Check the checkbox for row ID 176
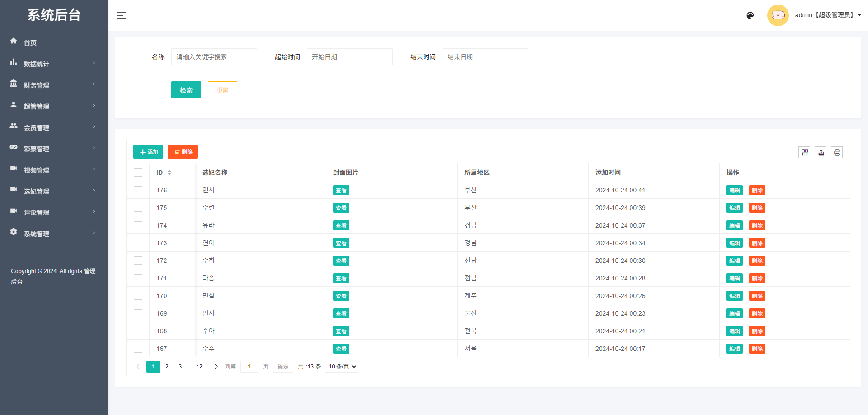 click(138, 190)
